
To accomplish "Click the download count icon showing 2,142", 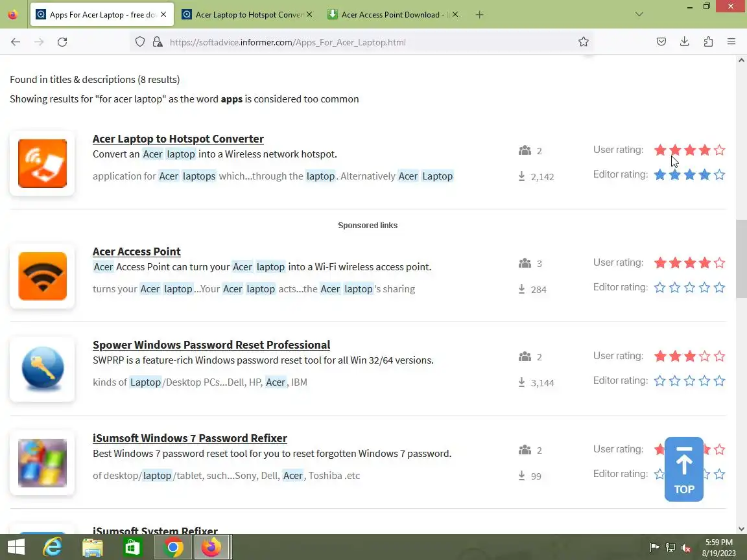I will pos(521,176).
